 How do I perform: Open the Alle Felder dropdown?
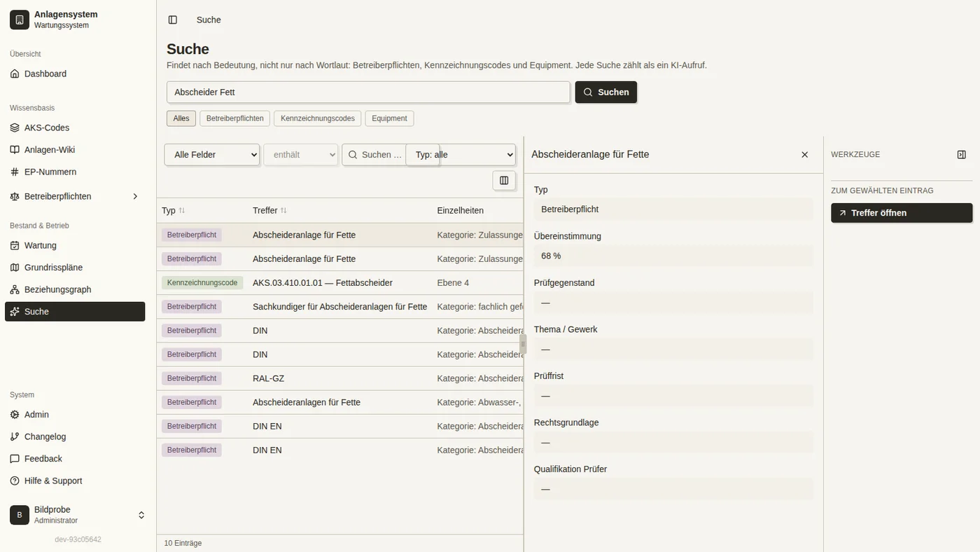click(x=212, y=155)
